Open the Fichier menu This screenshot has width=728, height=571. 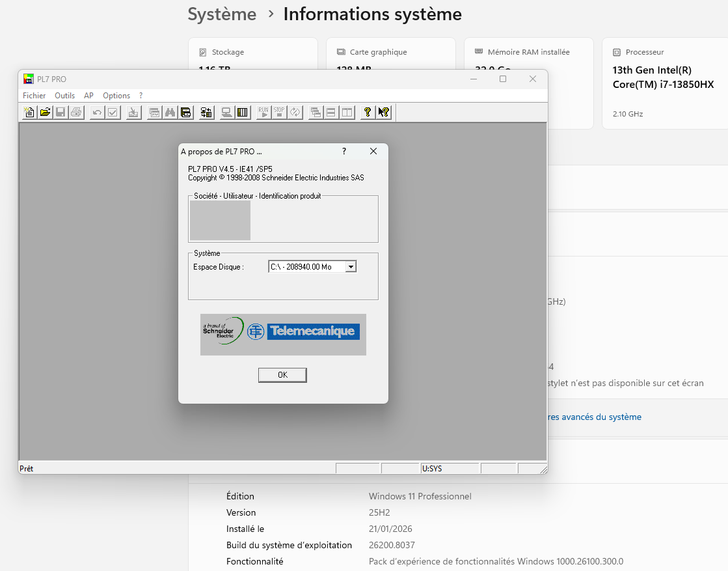[34, 96]
